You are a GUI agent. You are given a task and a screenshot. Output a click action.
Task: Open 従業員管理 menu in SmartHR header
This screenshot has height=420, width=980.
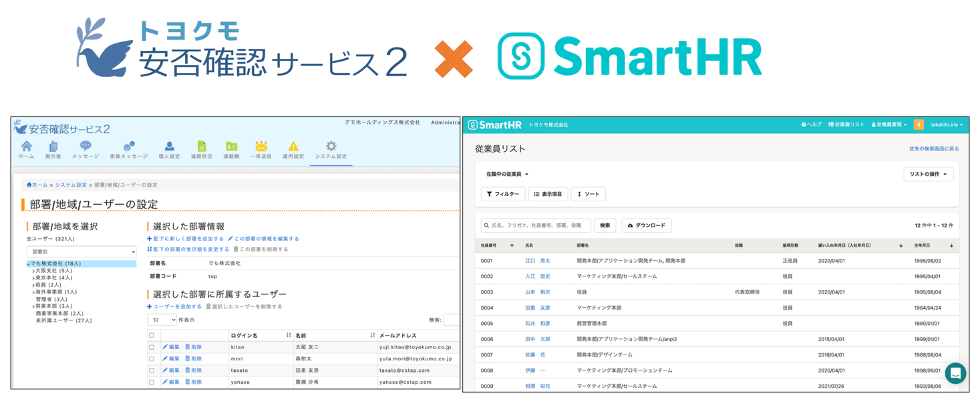(888, 124)
